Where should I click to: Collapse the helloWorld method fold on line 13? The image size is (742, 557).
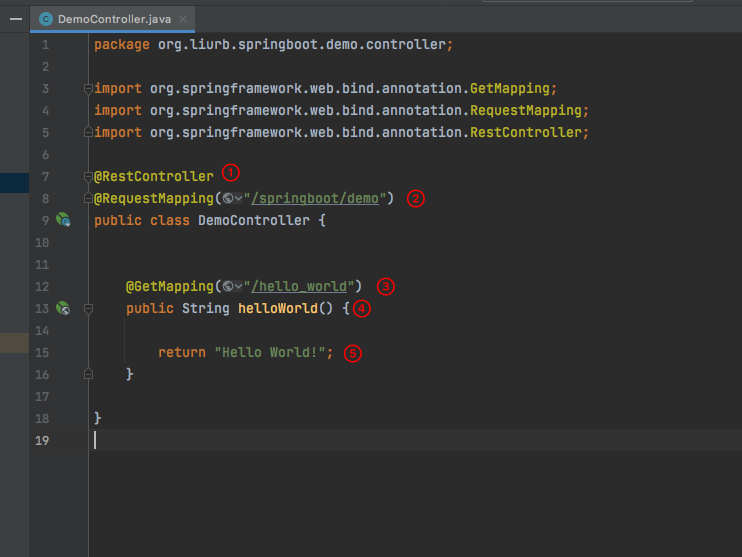88,309
